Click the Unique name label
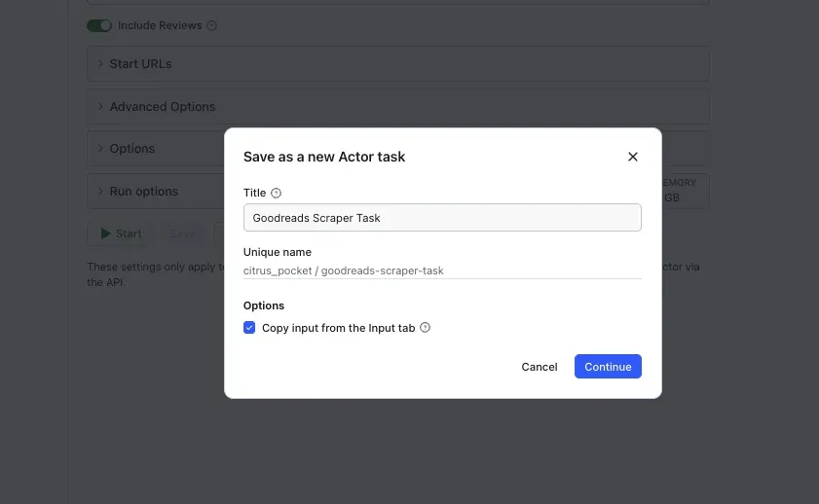 click(x=278, y=252)
